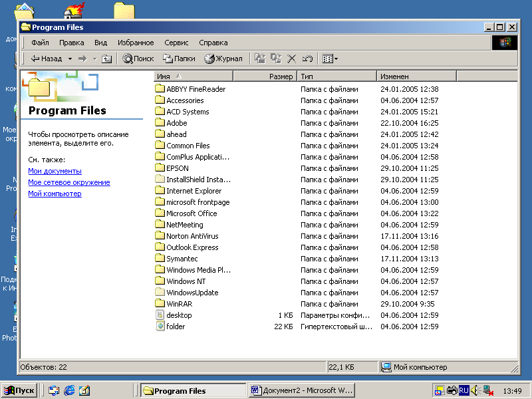Go up one folder level icon

pos(106,59)
